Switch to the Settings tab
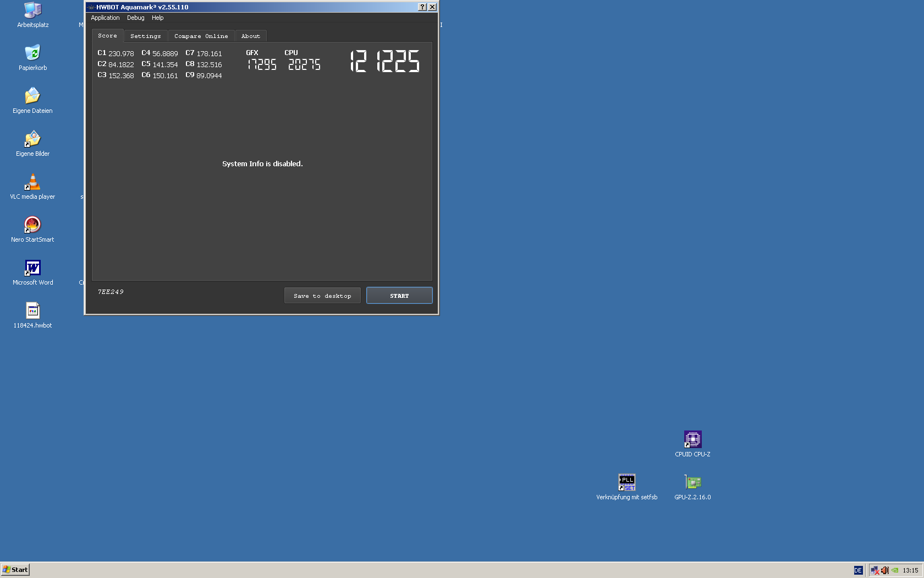The width and height of the screenshot is (924, 578). tap(146, 36)
